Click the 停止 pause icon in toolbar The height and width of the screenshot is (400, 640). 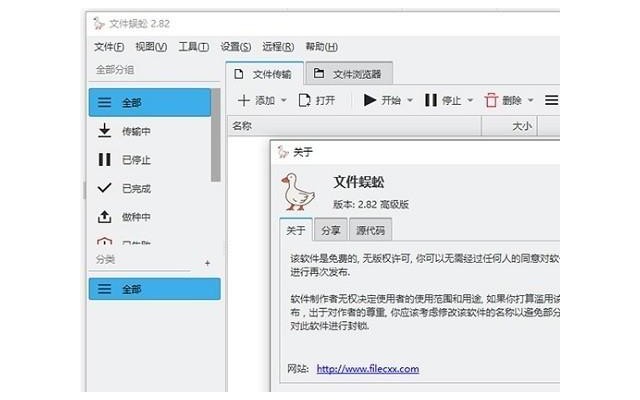tap(431, 100)
